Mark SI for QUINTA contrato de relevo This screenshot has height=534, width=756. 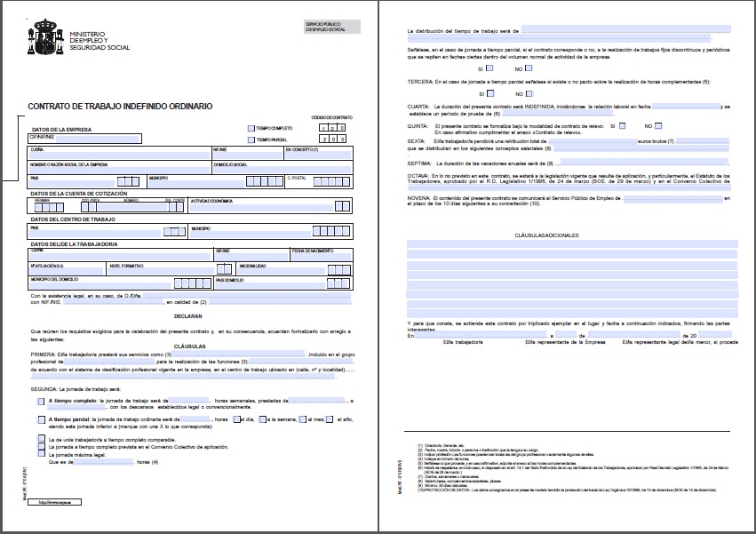pyautogui.click(x=623, y=125)
